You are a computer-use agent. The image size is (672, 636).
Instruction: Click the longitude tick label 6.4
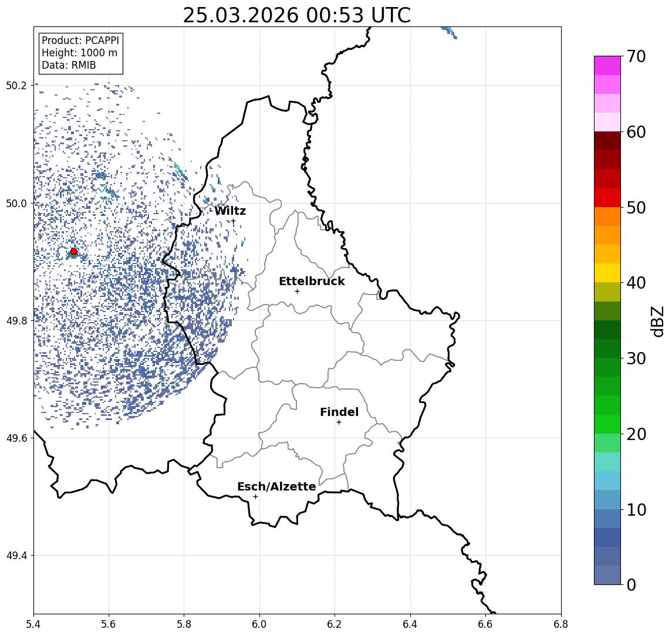pos(410,624)
